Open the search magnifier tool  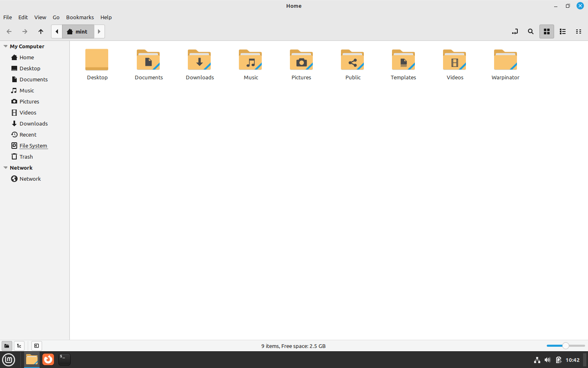(x=531, y=31)
